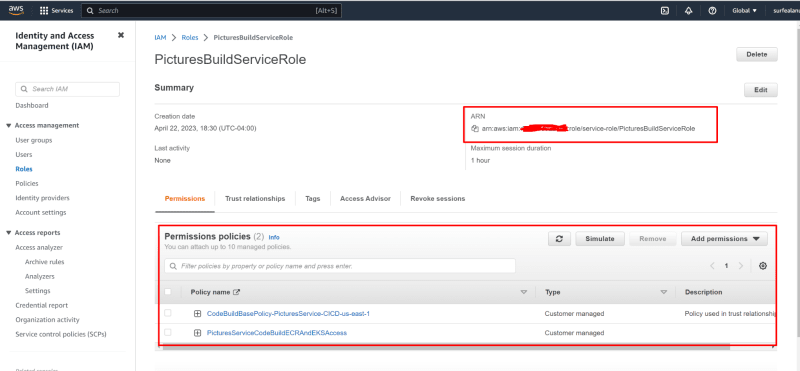Open access analyzer Settings sidebar item

[x=37, y=291]
